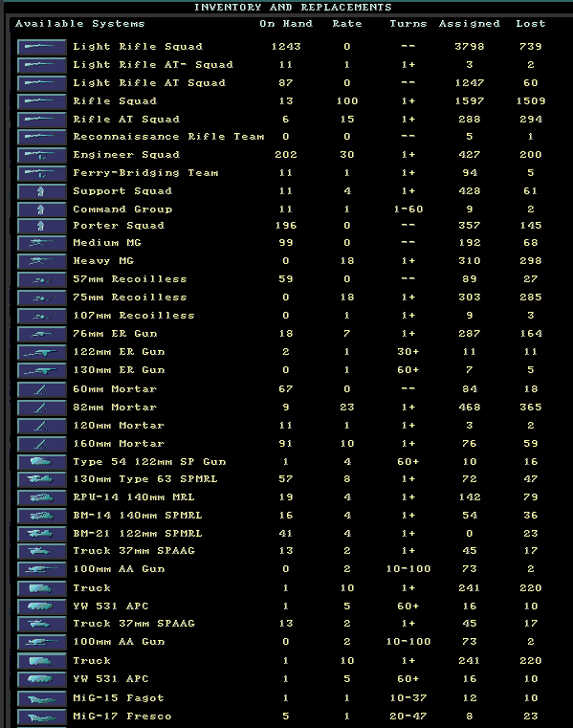Select the 60mm Mortar icon
The width and height of the screenshot is (573, 728).
42,389
